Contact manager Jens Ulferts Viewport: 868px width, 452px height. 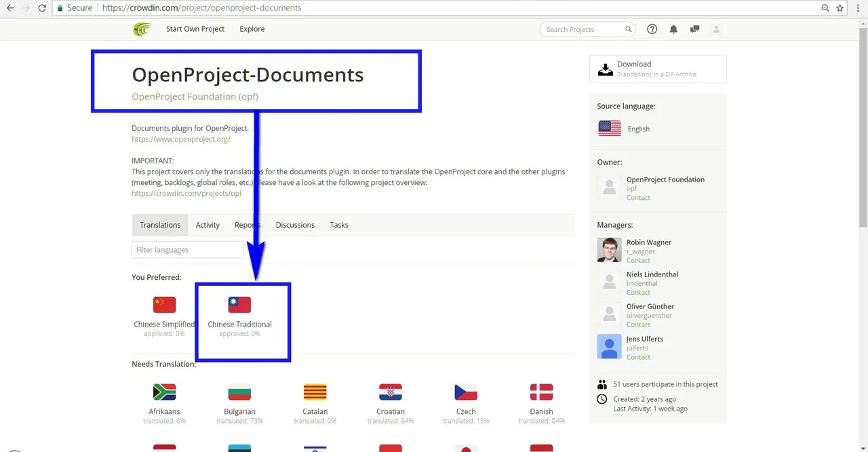pos(638,357)
